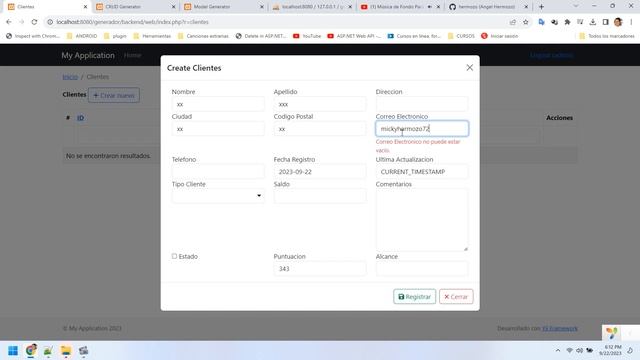
Task: Open the Chrome profile avatar
Action: [618, 22]
